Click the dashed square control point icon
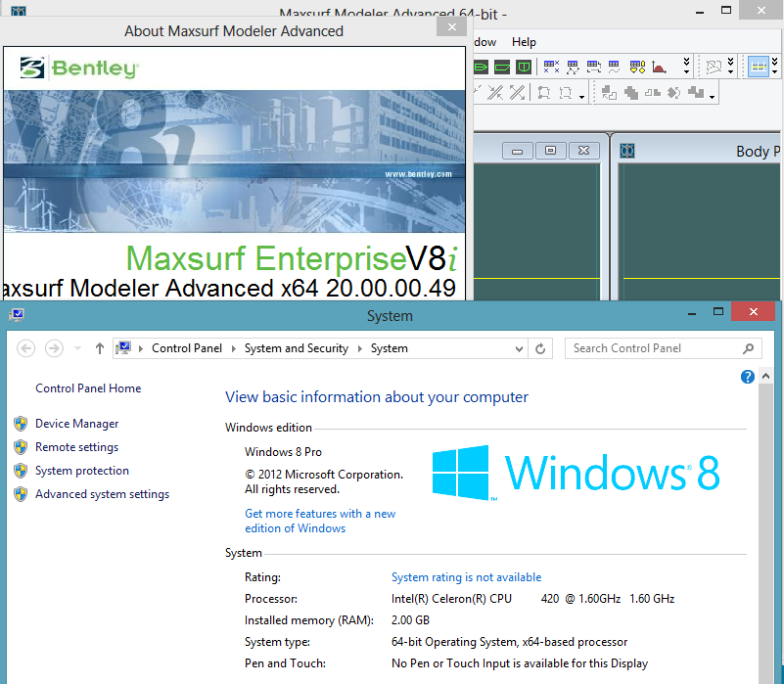784x684 pixels. click(566, 93)
